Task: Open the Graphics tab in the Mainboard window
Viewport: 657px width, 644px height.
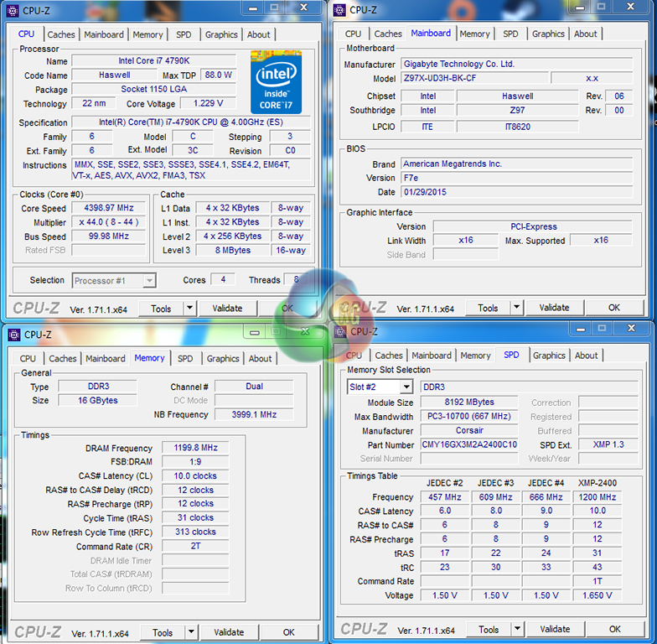Action: [548, 34]
